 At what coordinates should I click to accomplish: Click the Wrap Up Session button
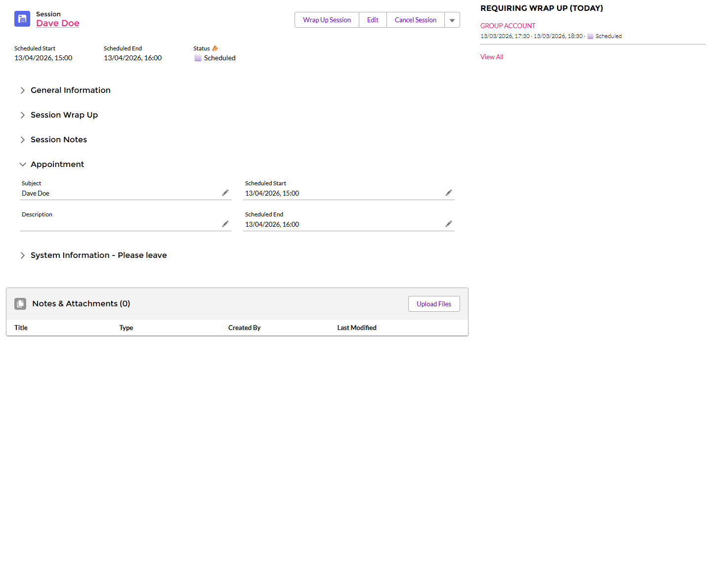click(x=327, y=20)
